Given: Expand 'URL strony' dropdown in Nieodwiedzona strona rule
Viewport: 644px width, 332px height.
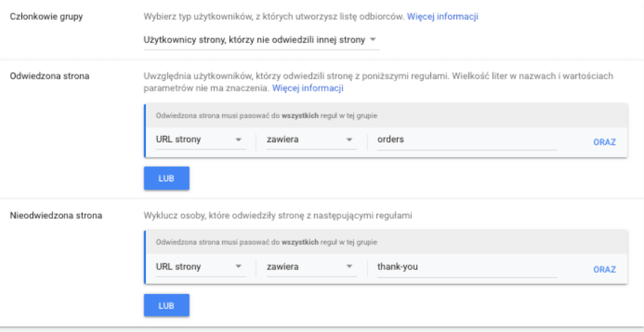Looking at the screenshot, I should (200, 267).
